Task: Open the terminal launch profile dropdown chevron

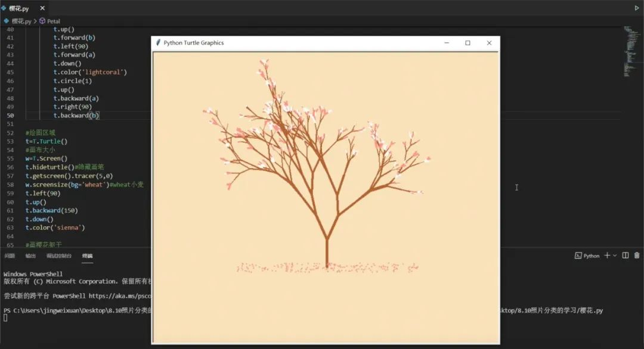Action: click(x=615, y=255)
